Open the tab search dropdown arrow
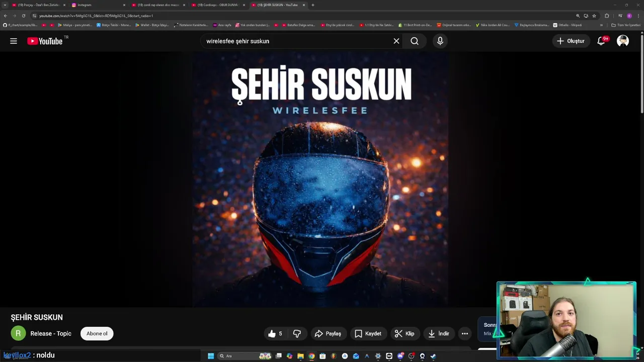 (x=5, y=5)
